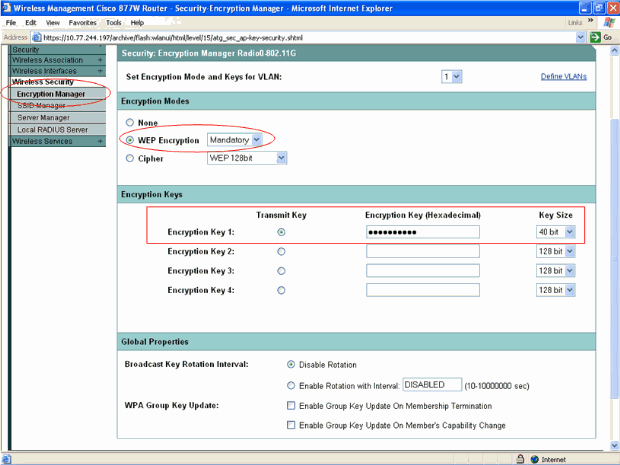Click the page scrollbar down arrow

614,445
